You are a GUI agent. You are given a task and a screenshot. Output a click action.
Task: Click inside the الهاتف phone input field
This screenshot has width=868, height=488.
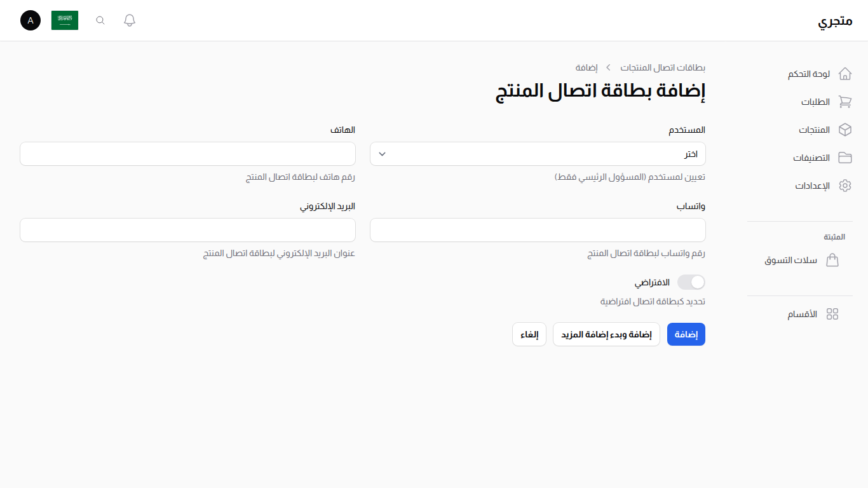tap(187, 154)
